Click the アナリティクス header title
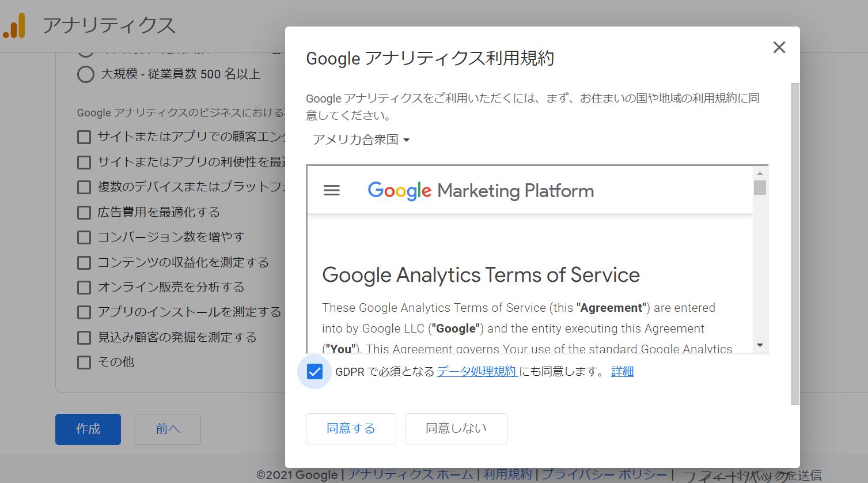Viewport: 868px width, 483px height. click(x=109, y=26)
